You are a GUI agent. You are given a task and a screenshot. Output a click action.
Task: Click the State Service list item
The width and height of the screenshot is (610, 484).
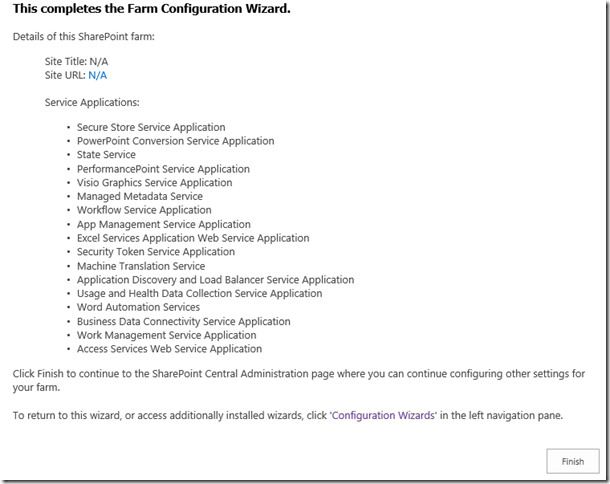[106, 155]
